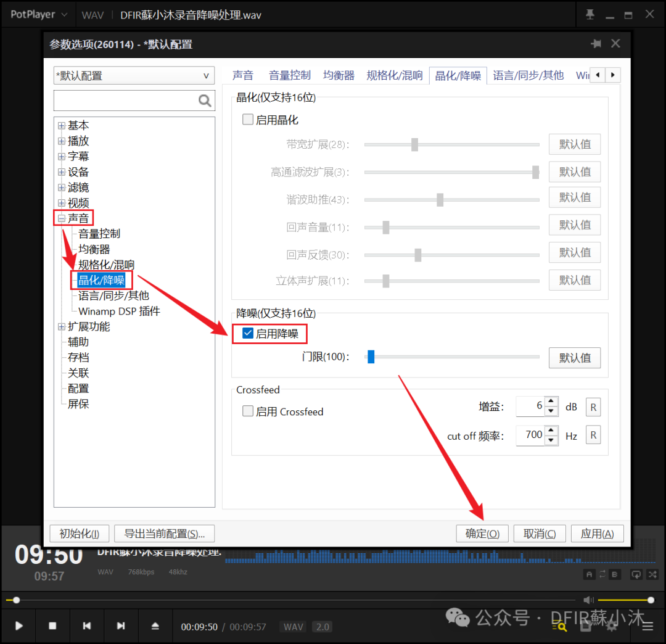
Task: Click the 应用(A) button
Action: click(597, 534)
